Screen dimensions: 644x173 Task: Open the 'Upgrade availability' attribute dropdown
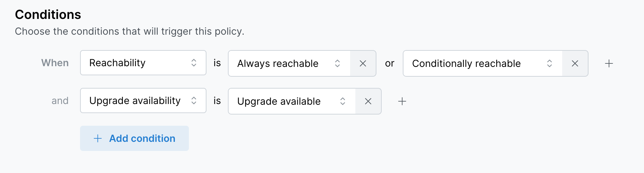click(x=137, y=101)
